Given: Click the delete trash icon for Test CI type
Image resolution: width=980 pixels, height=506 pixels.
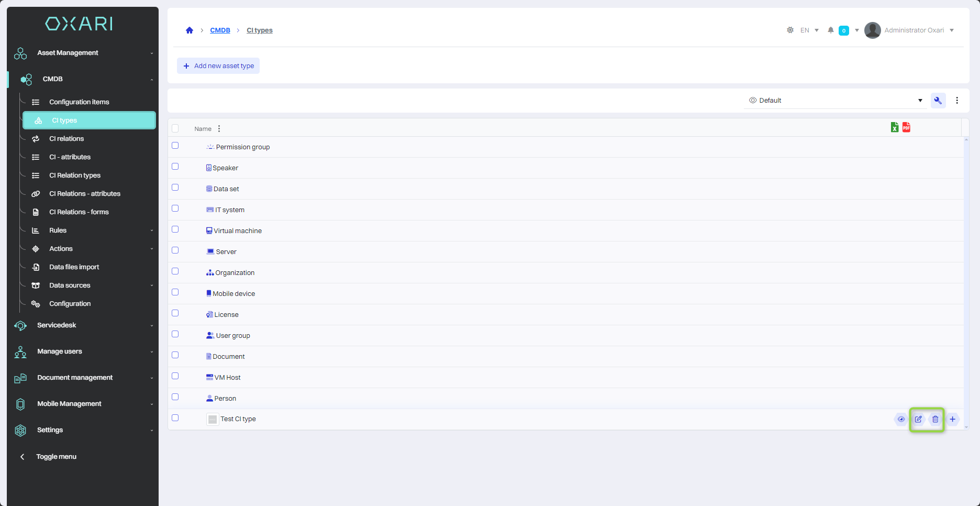Looking at the screenshot, I should (935, 419).
